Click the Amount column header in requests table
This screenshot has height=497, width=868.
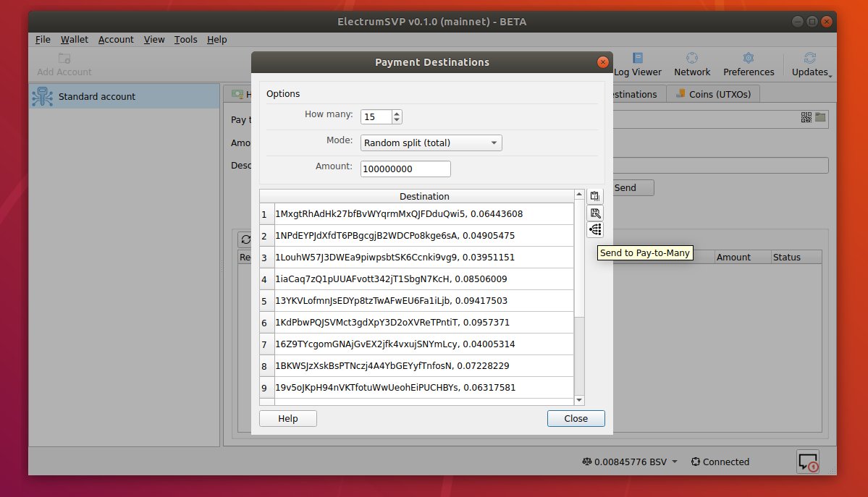point(741,257)
